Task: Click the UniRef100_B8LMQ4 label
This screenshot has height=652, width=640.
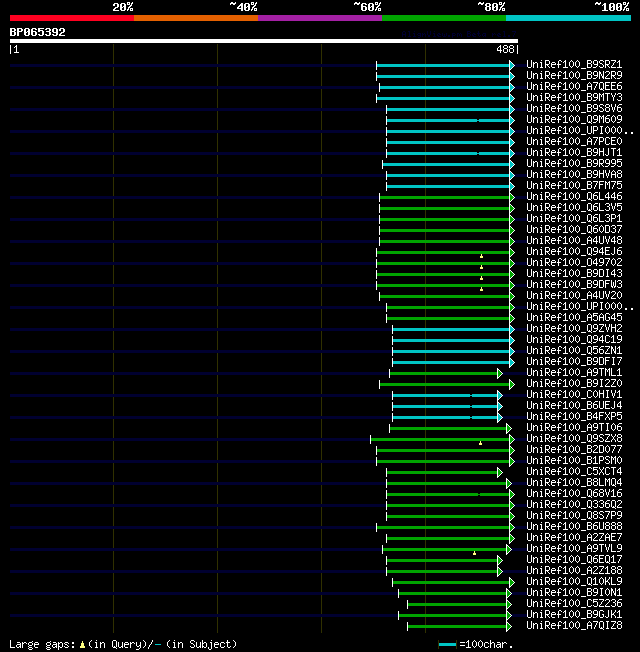Action: tap(574, 482)
